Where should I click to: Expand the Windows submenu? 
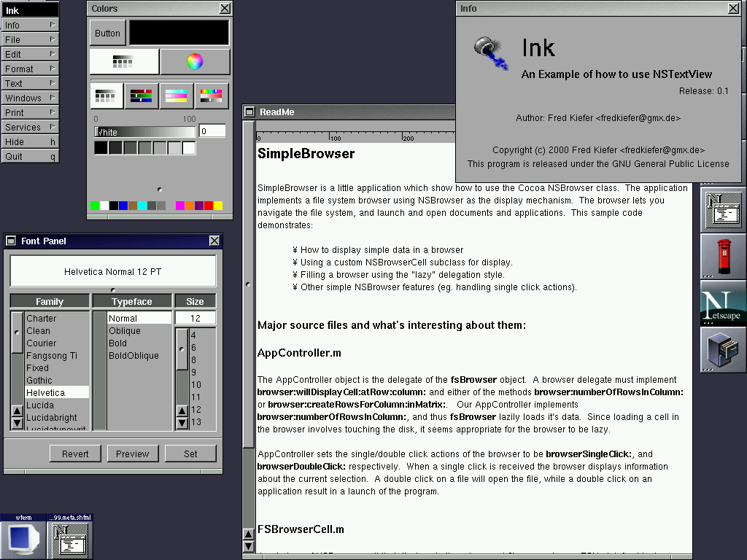[x=30, y=98]
